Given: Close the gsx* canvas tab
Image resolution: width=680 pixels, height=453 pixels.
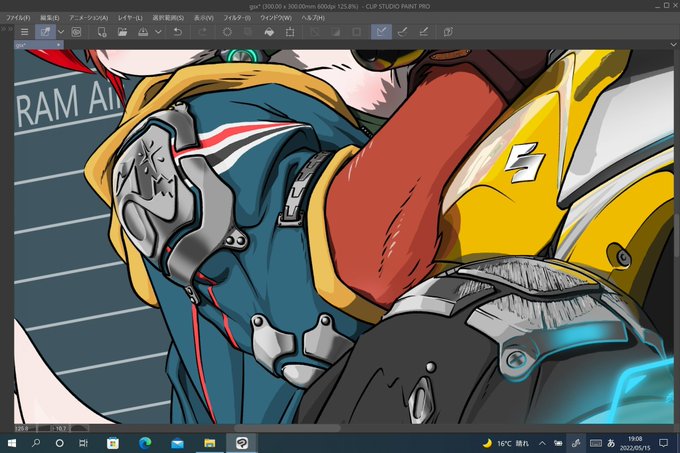Looking at the screenshot, I should point(59,45).
